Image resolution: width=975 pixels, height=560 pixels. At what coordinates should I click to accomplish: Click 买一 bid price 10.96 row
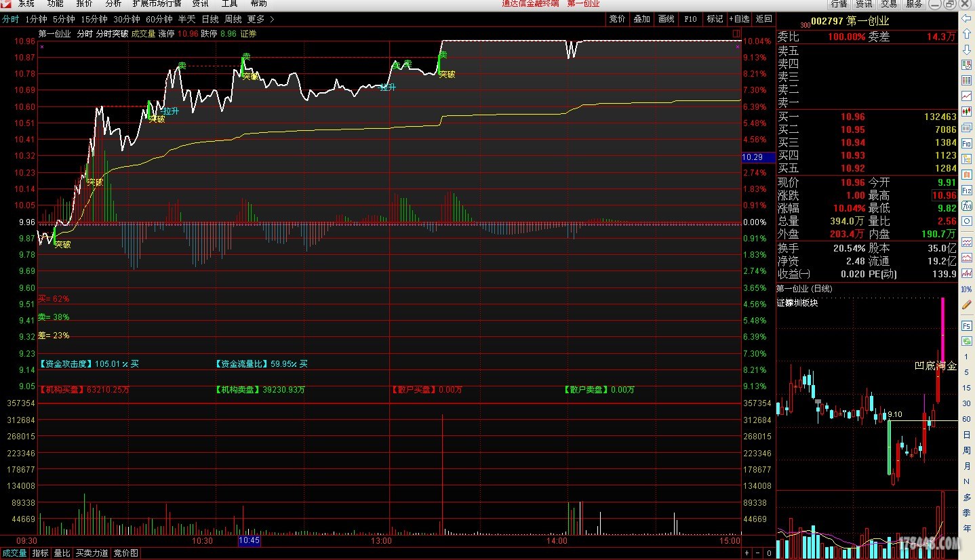click(x=867, y=117)
